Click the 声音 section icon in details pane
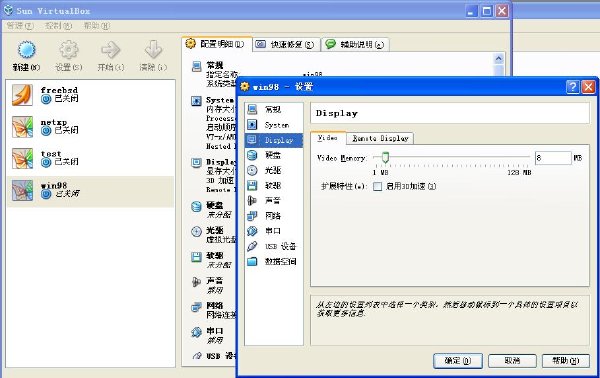 tap(196, 282)
